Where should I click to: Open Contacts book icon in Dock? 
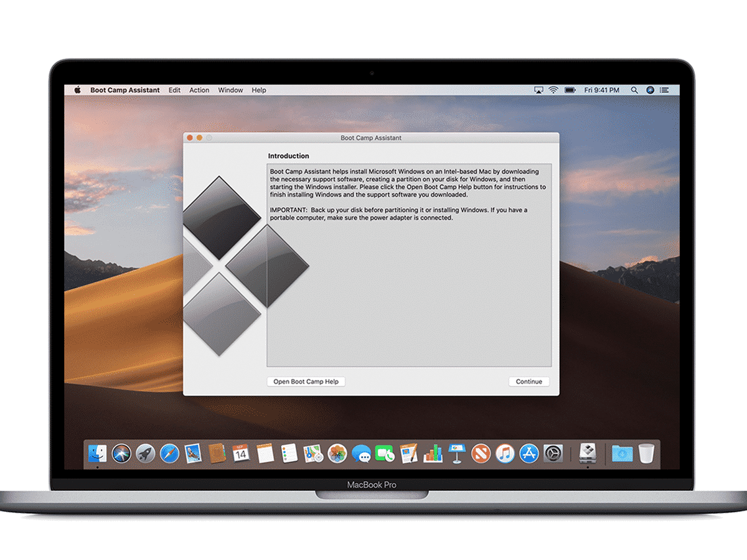point(217,454)
